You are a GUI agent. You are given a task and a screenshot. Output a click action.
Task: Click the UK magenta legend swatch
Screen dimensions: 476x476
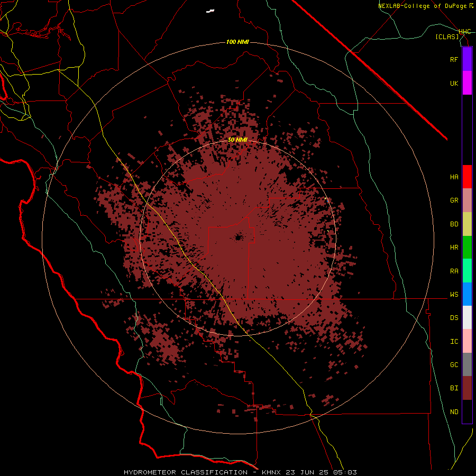467,83
